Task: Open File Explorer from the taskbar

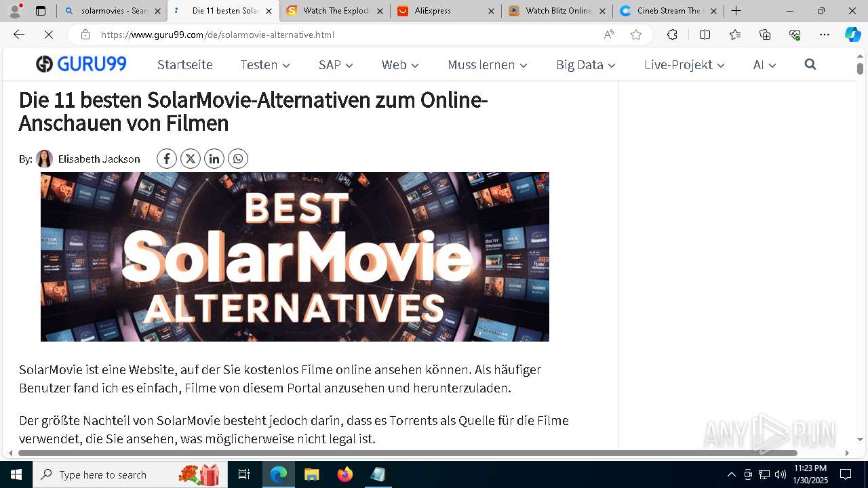Action: tap(312, 474)
